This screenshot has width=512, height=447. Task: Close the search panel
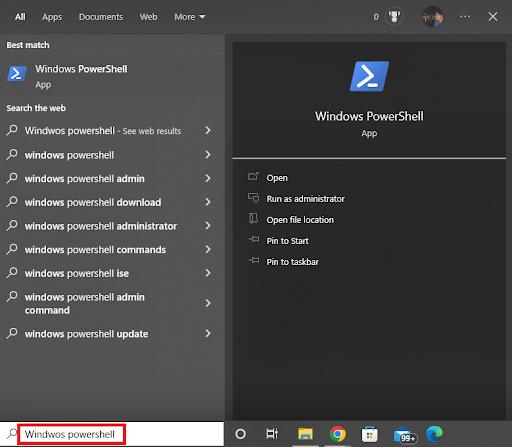[x=493, y=16]
